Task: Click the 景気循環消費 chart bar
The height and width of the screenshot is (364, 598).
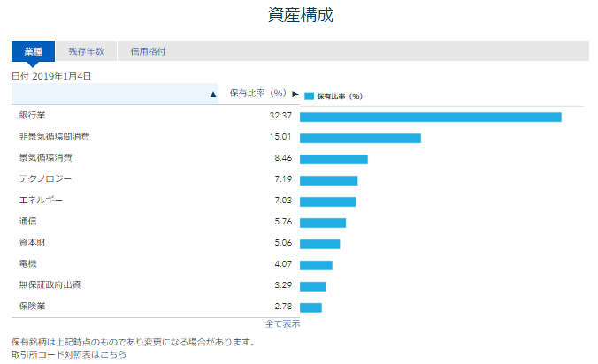Action: [x=333, y=160]
